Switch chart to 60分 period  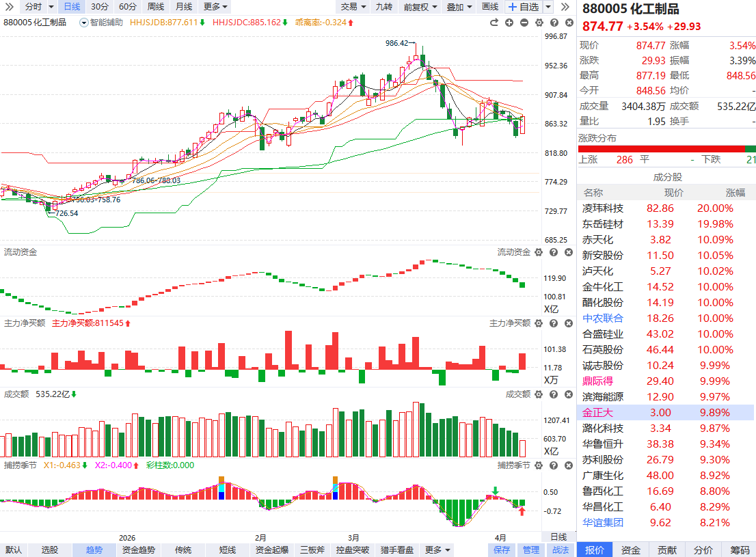(127, 7)
